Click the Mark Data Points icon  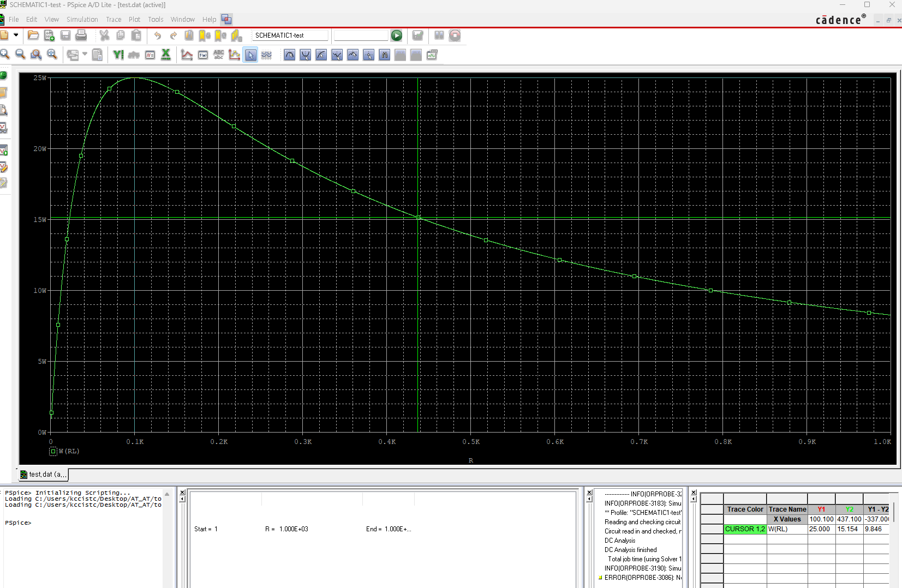[235, 55]
